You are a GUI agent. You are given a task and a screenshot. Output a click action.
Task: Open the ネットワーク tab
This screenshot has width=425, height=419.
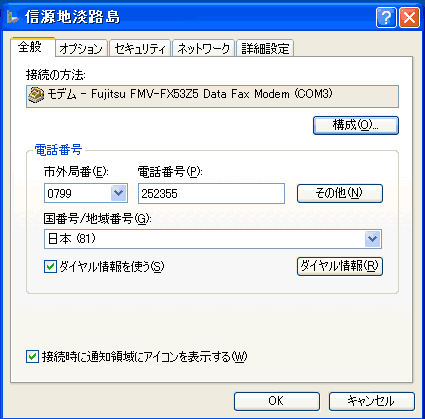click(x=203, y=49)
